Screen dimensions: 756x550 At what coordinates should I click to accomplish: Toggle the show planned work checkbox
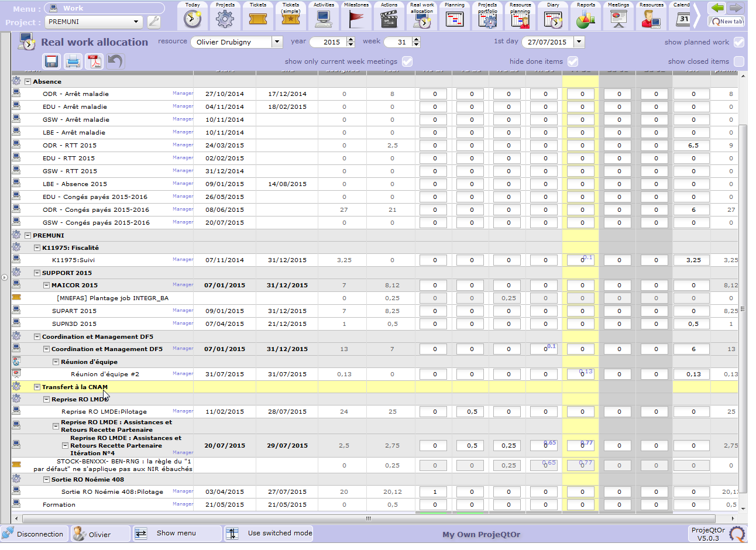coord(739,42)
